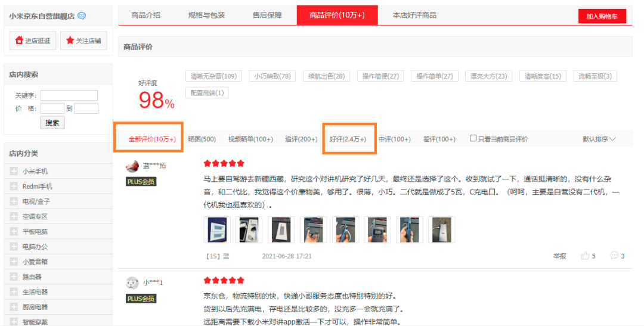The image size is (644, 326).
Task: Expand the 路由器 category
Action: [14, 277]
